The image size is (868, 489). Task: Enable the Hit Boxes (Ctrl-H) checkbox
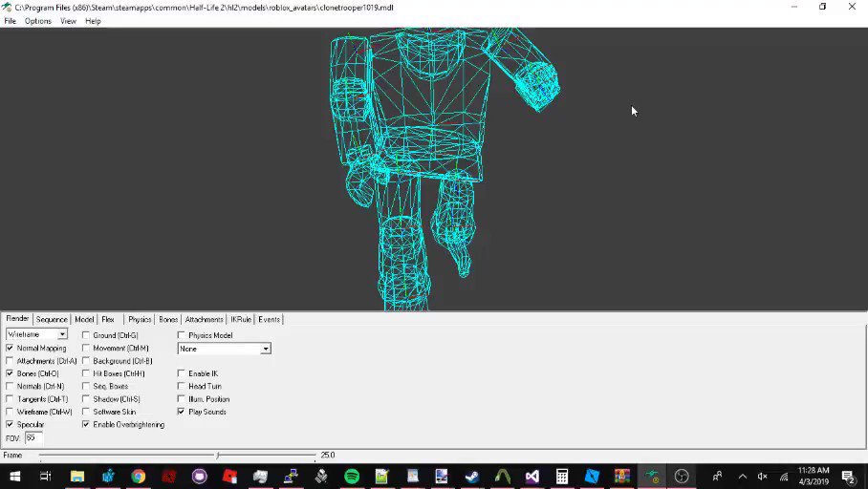pyautogui.click(x=86, y=373)
